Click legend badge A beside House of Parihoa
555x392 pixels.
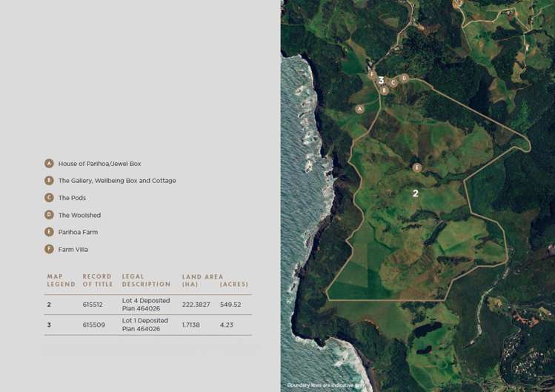[49, 163]
